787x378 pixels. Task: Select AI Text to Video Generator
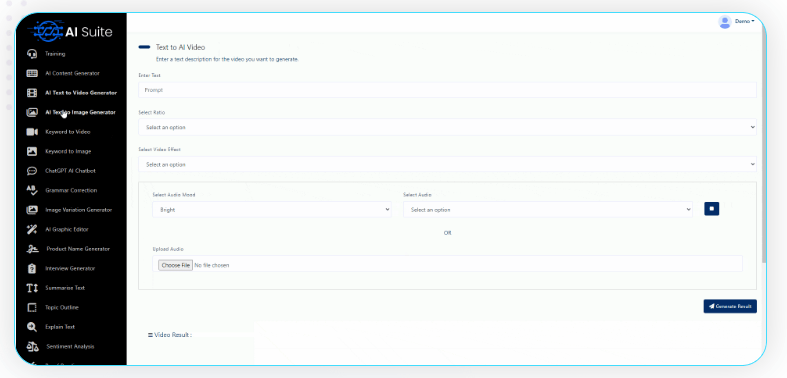click(81, 93)
